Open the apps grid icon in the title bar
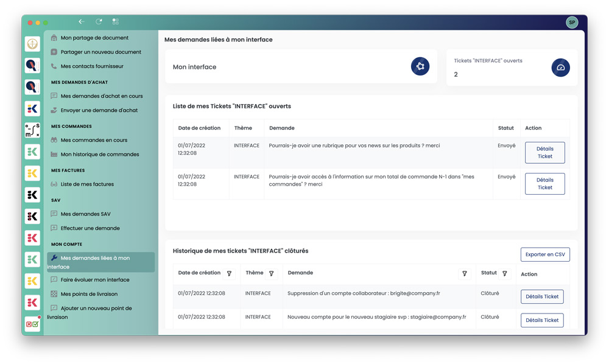The image size is (609, 364). (116, 22)
